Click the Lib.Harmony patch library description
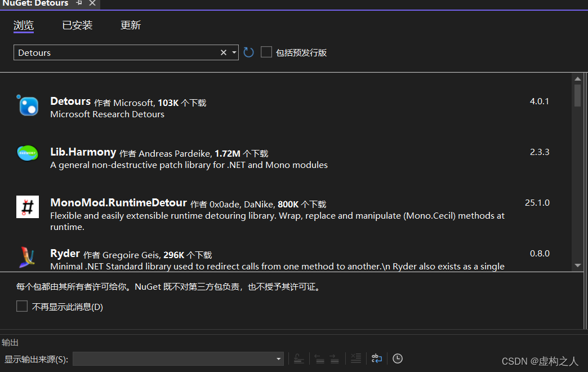The image size is (588, 372). click(189, 165)
